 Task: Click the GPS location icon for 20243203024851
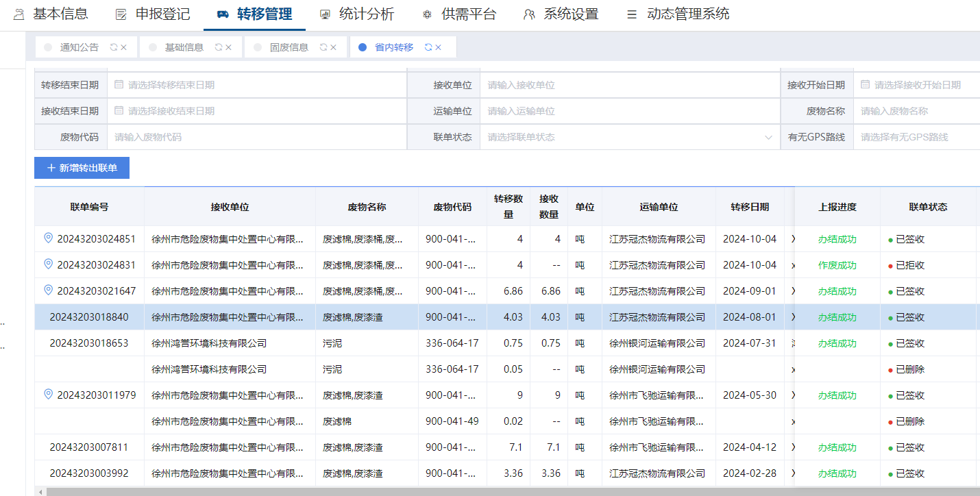(48, 238)
